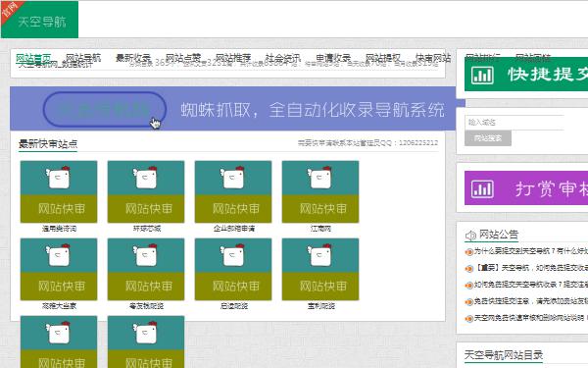This screenshot has height=368, width=588.
Task: Select the 申请收录 nav item
Action: (x=333, y=58)
